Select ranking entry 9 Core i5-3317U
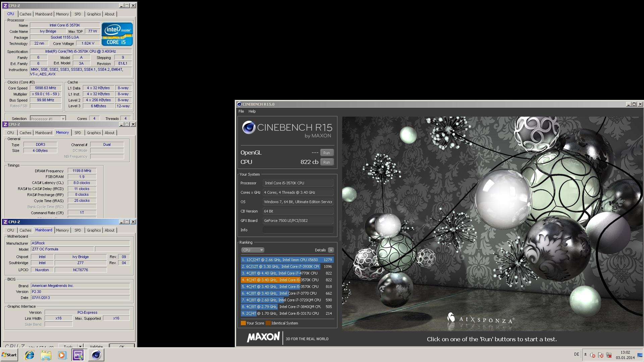The image size is (644, 362). [x=287, y=313]
